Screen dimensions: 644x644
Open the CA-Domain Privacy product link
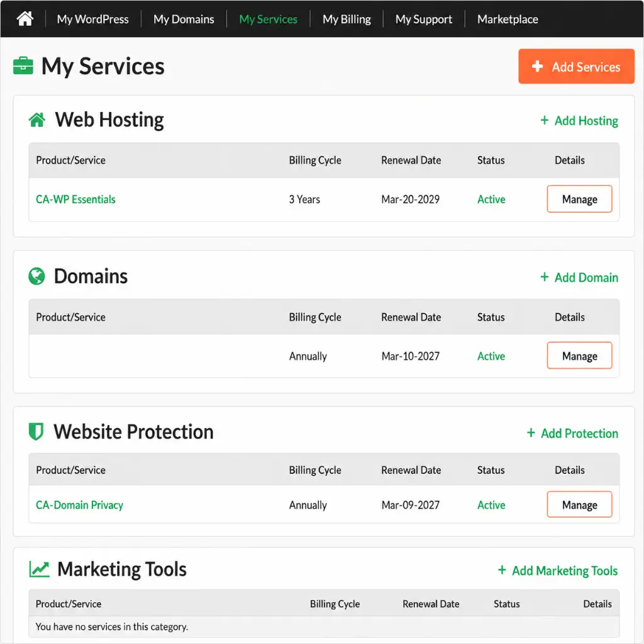(79, 505)
